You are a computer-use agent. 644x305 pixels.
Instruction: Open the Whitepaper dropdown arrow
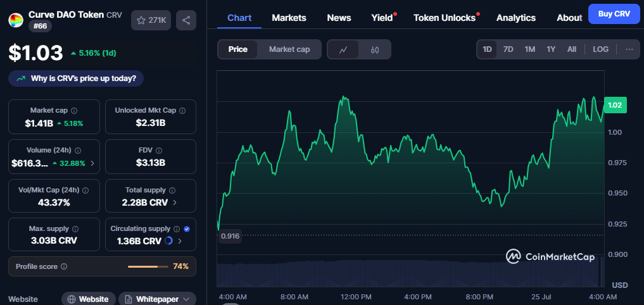pyautogui.click(x=186, y=299)
